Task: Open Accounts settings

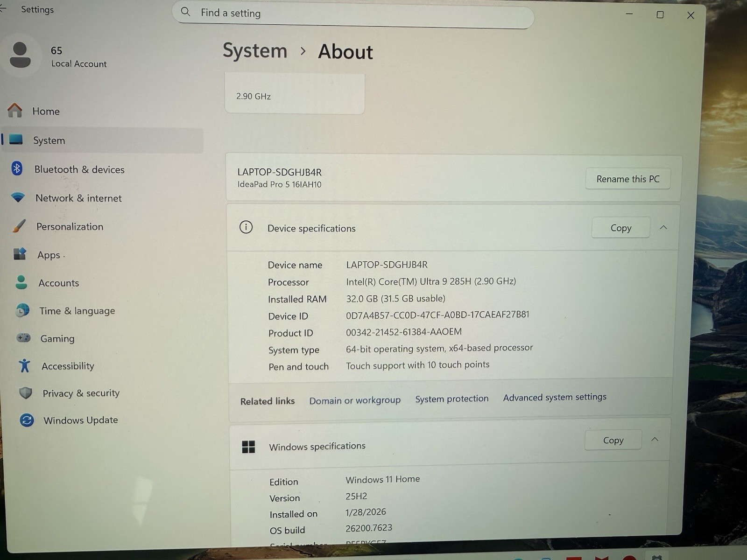Action: pos(107,283)
